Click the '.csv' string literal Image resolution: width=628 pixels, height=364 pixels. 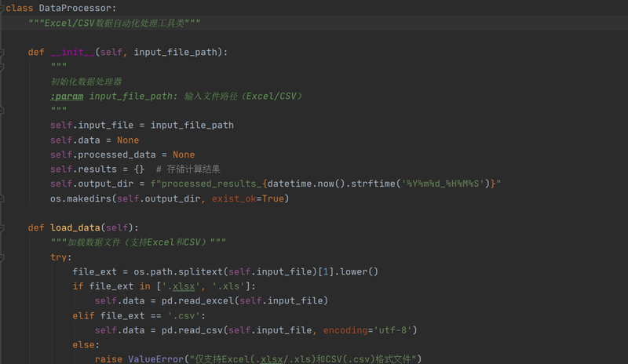pyautogui.click(x=184, y=315)
